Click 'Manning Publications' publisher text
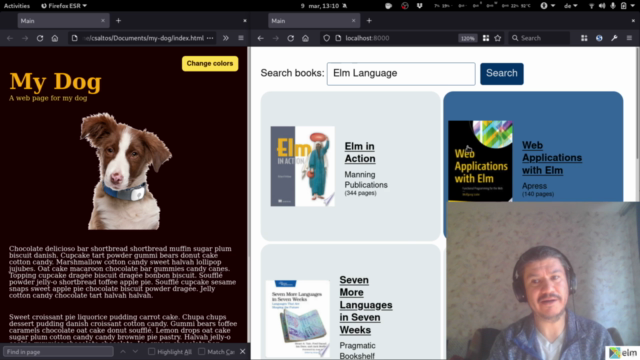 click(x=366, y=180)
